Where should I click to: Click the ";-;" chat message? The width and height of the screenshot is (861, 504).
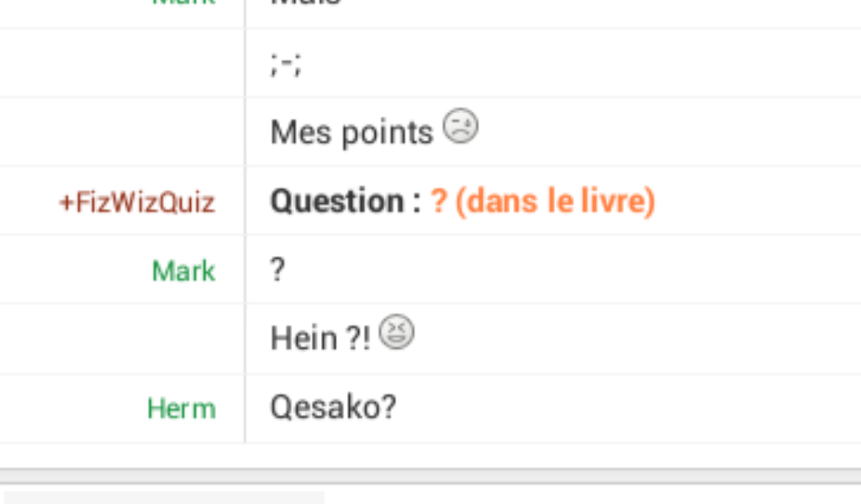tap(286, 65)
